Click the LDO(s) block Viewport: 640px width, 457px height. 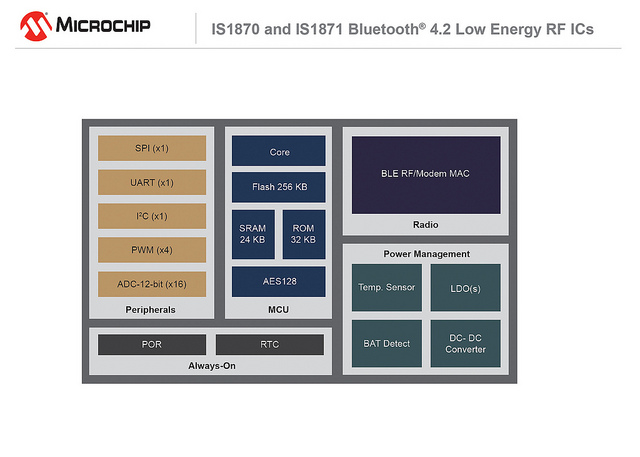click(465, 288)
